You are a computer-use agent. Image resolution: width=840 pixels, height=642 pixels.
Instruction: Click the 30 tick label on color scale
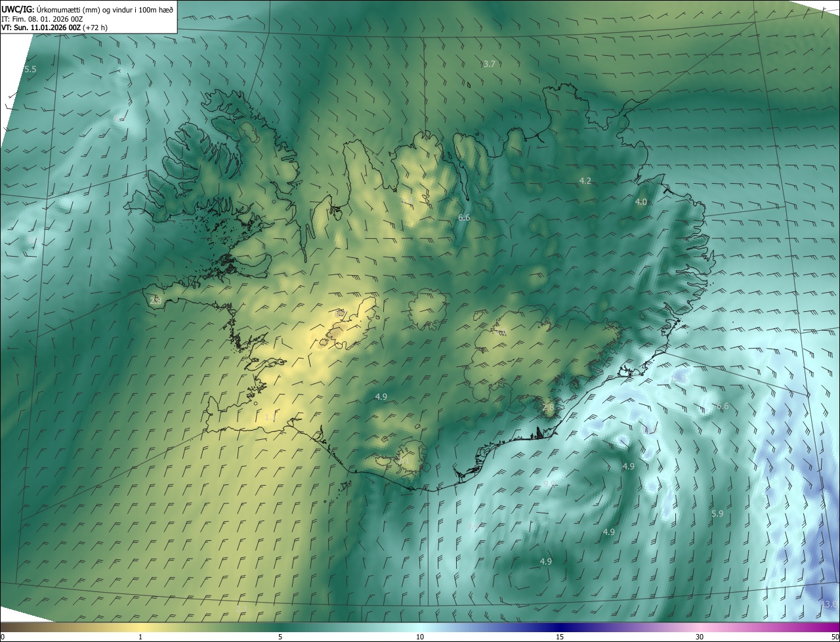700,637
